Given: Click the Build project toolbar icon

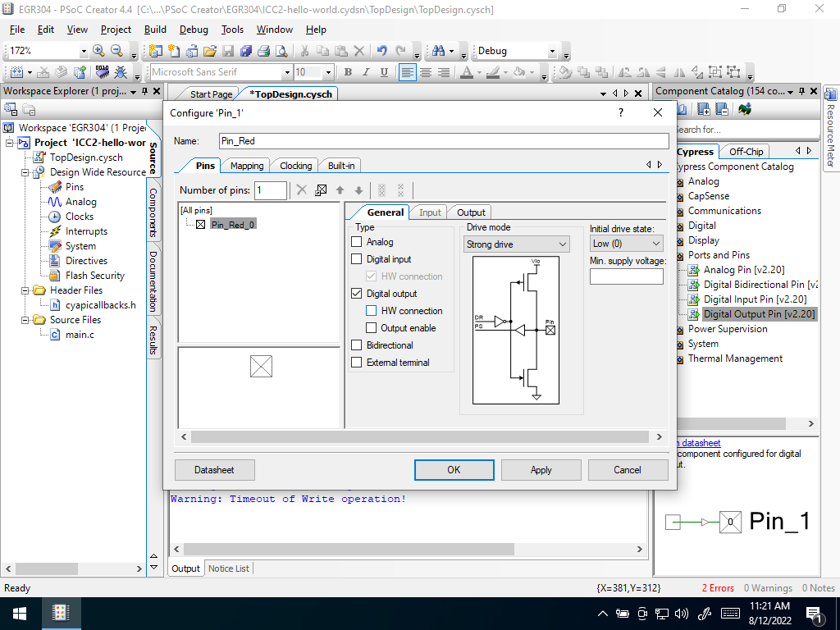Looking at the screenshot, I should coord(16,72).
